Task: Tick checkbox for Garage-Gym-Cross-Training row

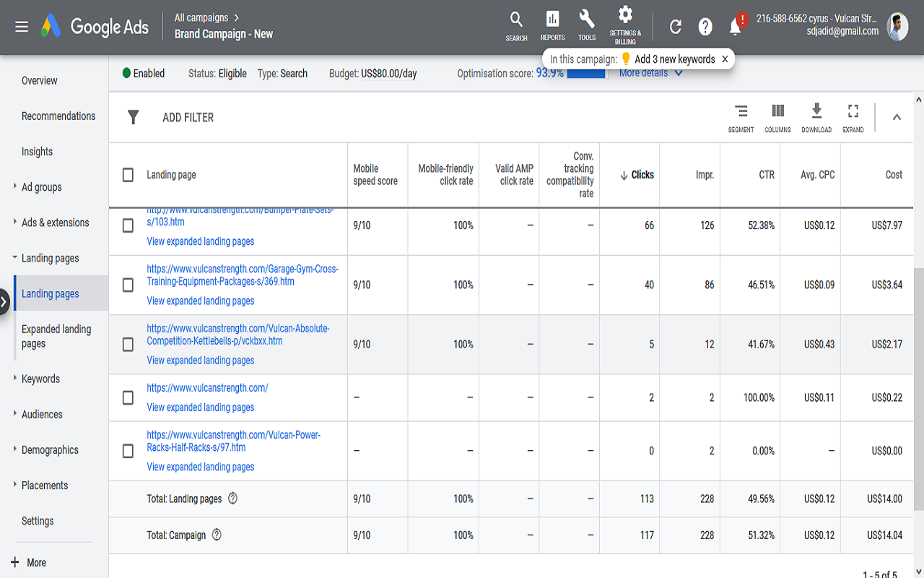Action: [128, 285]
